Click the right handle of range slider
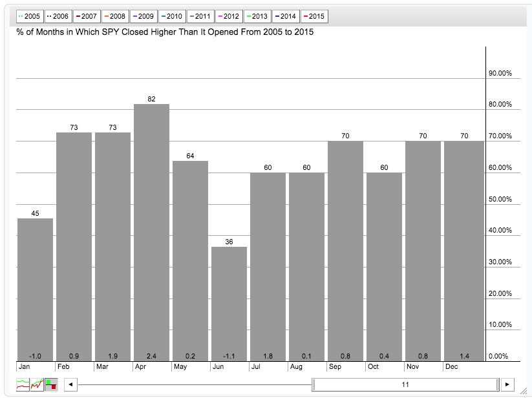 pos(498,384)
